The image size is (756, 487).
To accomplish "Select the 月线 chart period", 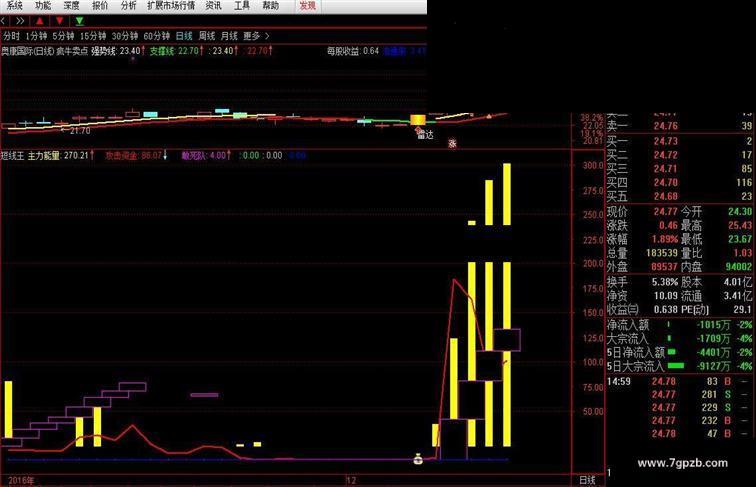I will pyautogui.click(x=229, y=36).
